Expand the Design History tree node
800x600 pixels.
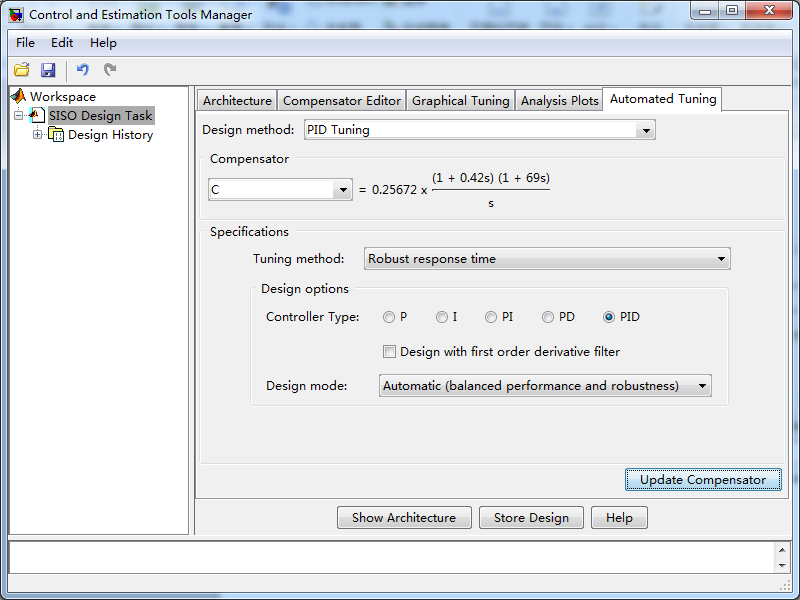click(x=37, y=135)
